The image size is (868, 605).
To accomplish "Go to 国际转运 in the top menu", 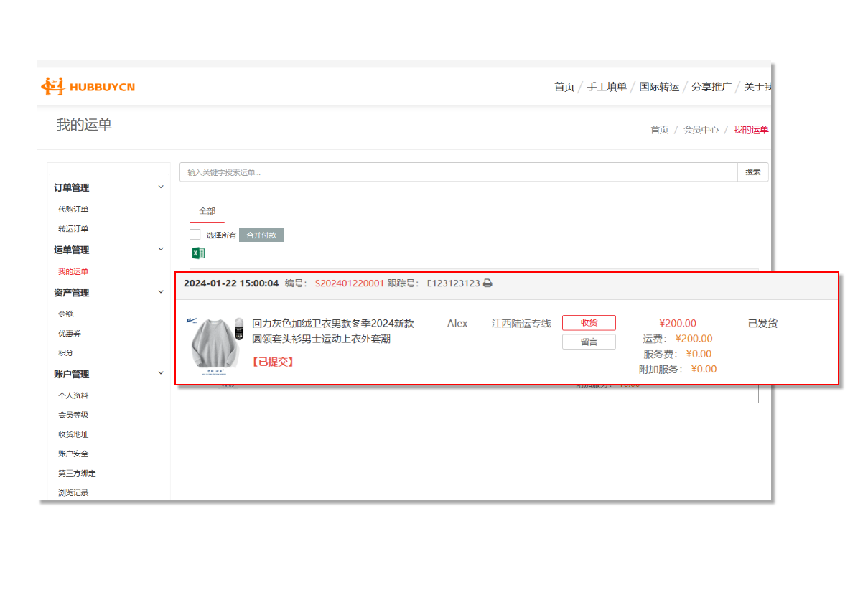I will [659, 87].
